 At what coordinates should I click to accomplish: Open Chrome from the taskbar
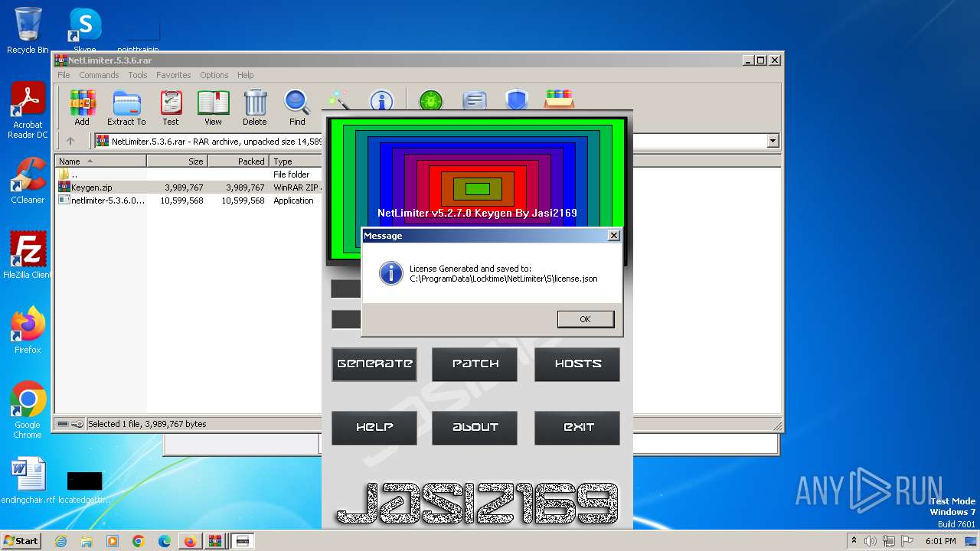(x=139, y=541)
